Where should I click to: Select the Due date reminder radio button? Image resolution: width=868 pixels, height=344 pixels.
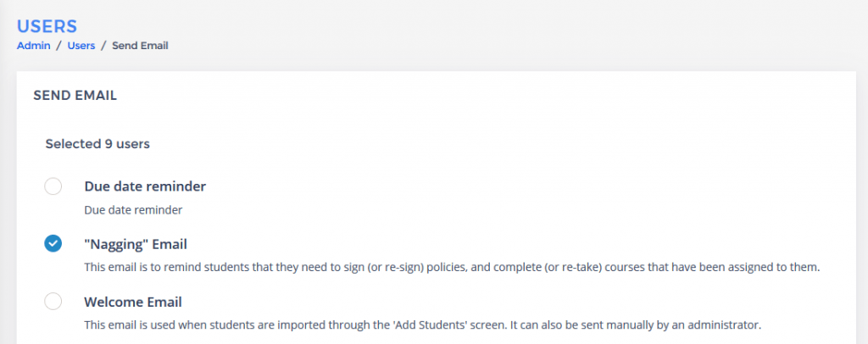click(53, 186)
